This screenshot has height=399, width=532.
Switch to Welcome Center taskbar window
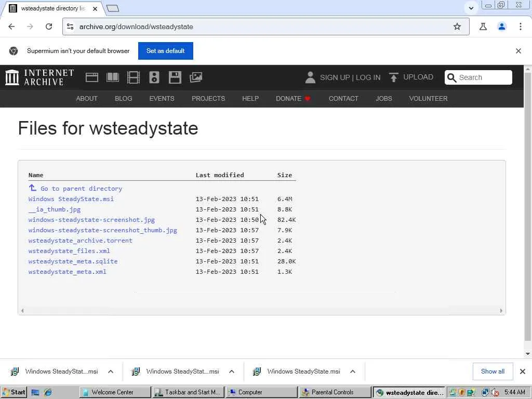pos(115,392)
